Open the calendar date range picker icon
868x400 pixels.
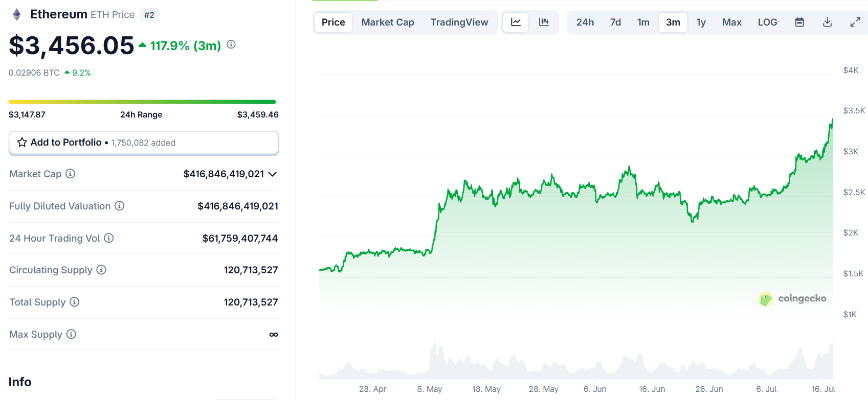point(799,22)
